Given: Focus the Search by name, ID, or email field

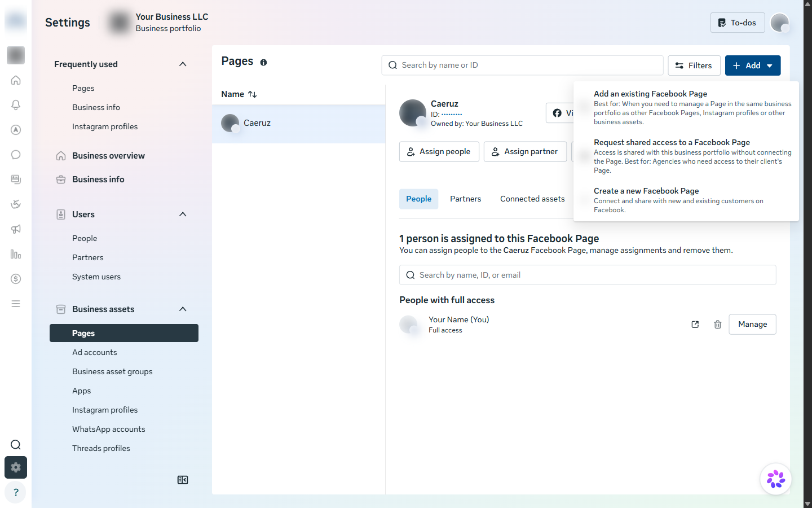Looking at the screenshot, I should click(588, 275).
